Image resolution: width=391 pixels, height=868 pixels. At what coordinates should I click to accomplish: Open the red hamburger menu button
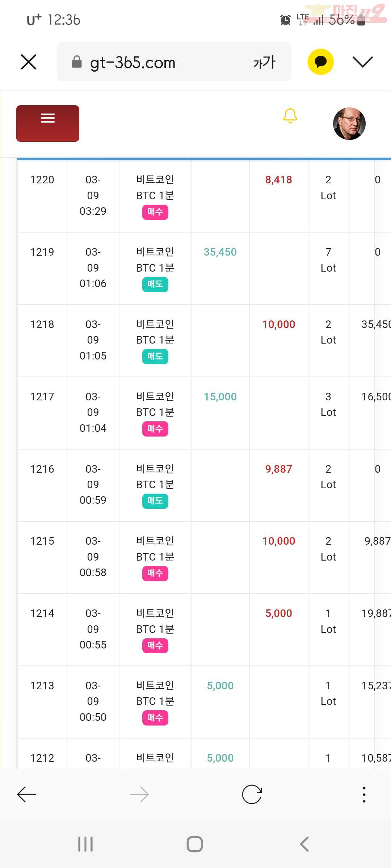48,123
